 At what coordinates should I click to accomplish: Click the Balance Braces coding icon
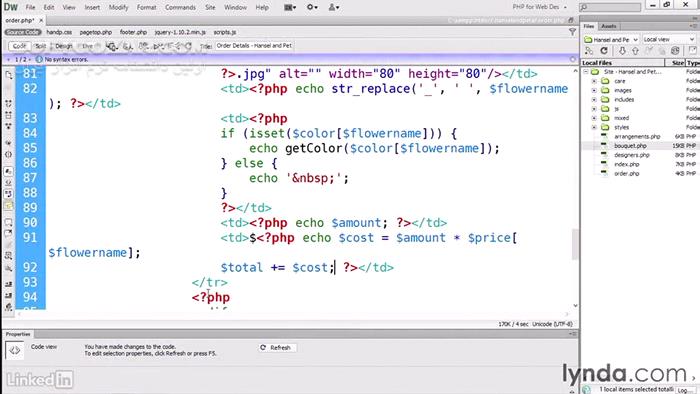[x=8, y=154]
